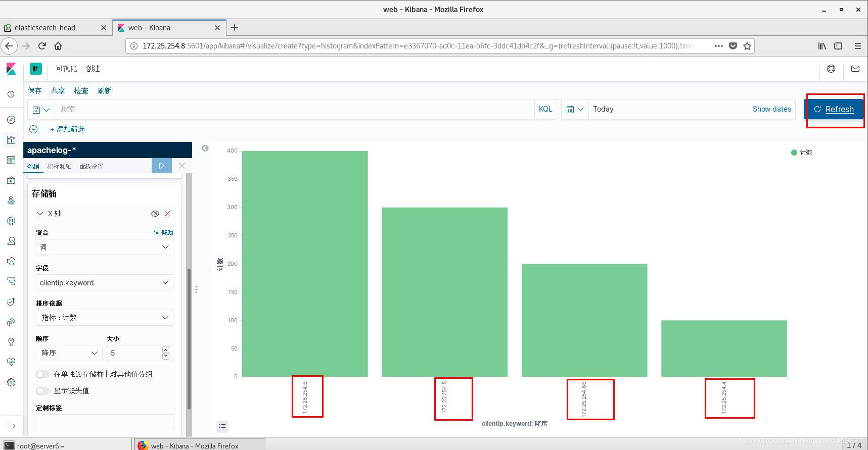Toggle X-axis bucket visibility eye
Screen dimensions: 868x450
155,214
